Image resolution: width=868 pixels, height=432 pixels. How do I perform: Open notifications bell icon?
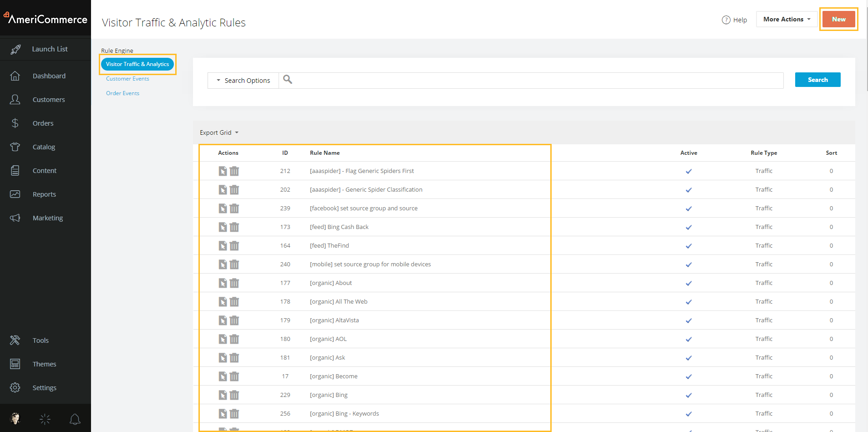(75, 419)
